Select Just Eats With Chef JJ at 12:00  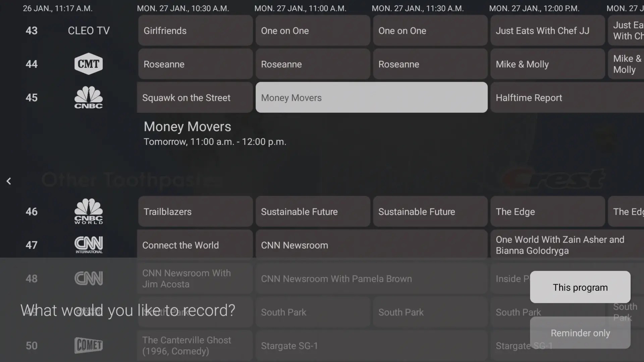pyautogui.click(x=548, y=31)
